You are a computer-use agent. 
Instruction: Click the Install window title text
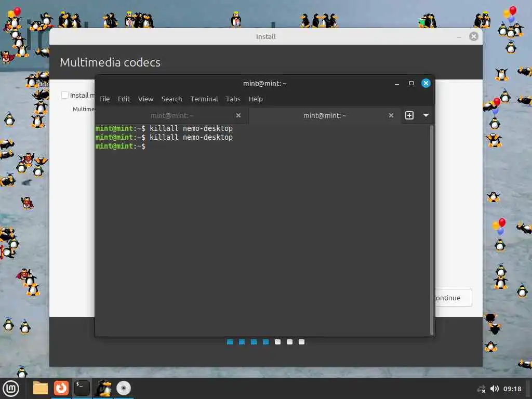click(x=265, y=37)
